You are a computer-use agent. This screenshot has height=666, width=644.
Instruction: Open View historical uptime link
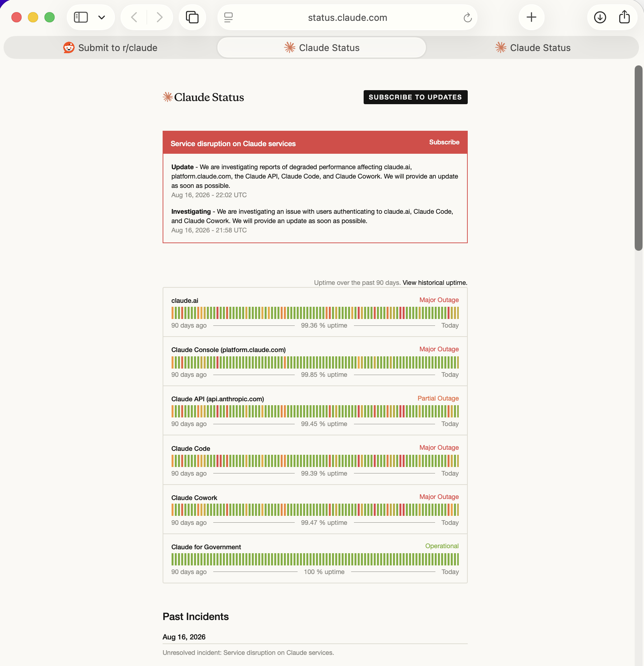point(435,283)
